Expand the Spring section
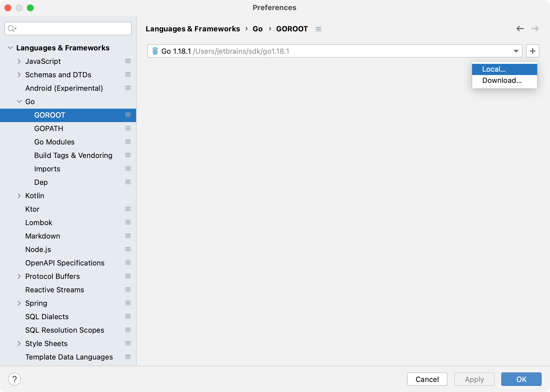 pyautogui.click(x=19, y=303)
